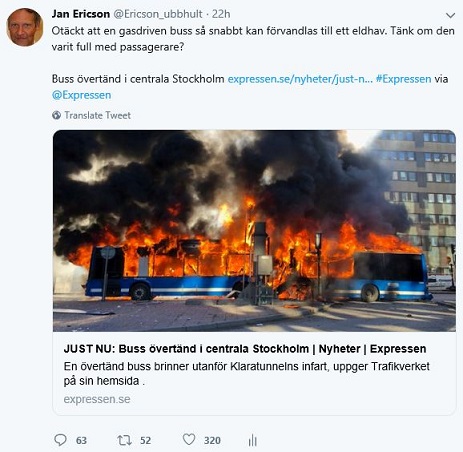463x452 pixels.
Task: Like the tweet with the heart icon
Action: pyautogui.click(x=189, y=439)
